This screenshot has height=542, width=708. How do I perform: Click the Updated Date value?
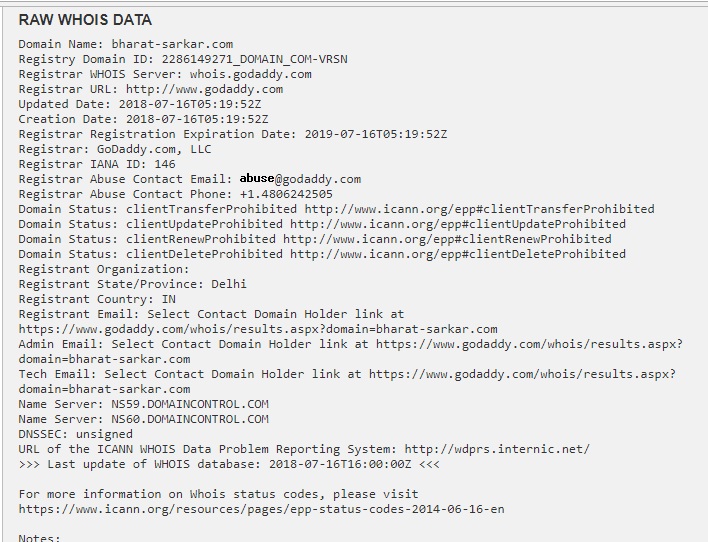(190, 104)
